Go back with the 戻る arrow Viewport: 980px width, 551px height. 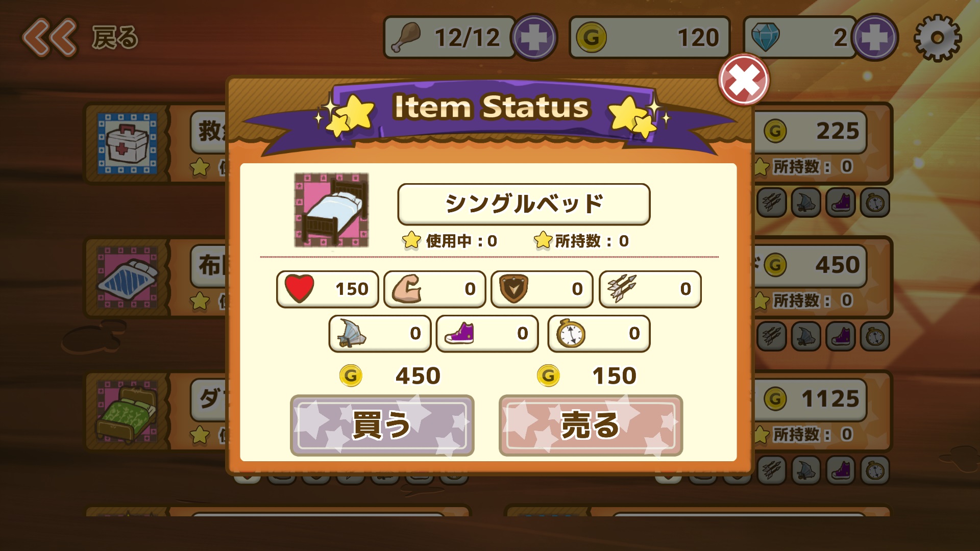(x=80, y=37)
